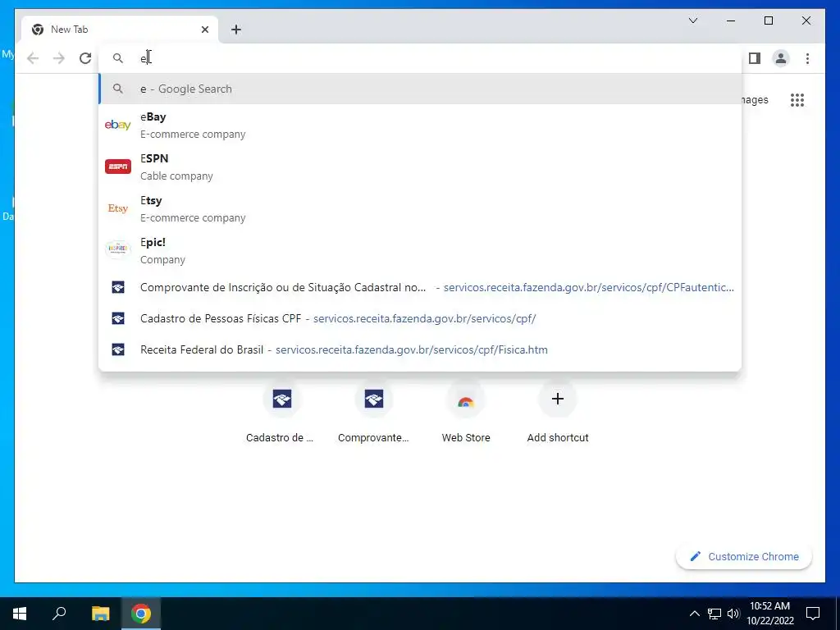This screenshot has width=840, height=630.
Task: Click the Customize Chrome button
Action: coord(743,557)
